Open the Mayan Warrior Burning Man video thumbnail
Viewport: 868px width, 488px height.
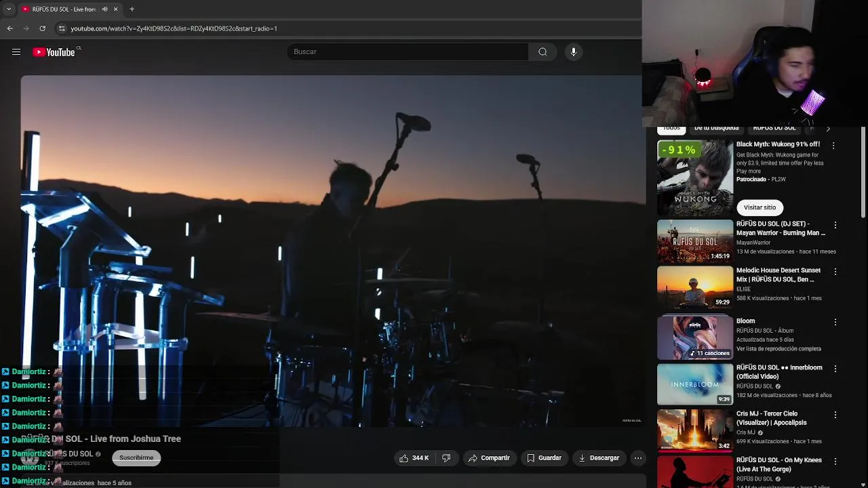coord(695,241)
